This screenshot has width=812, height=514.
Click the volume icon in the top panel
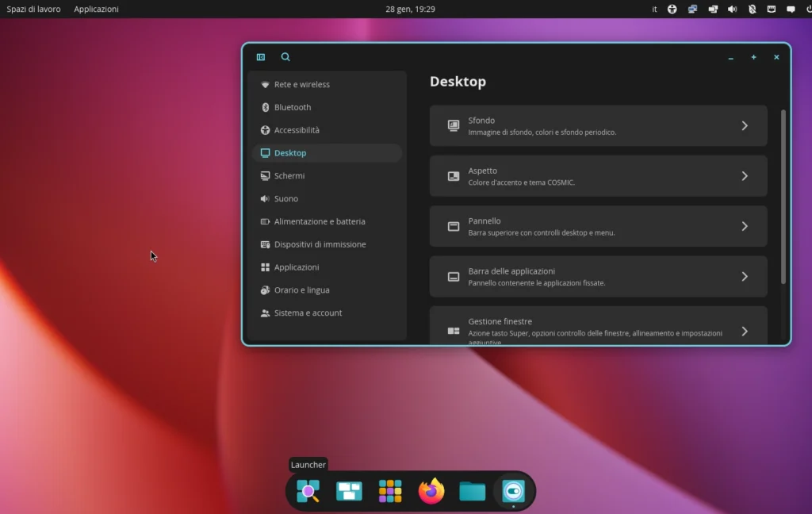tap(733, 9)
